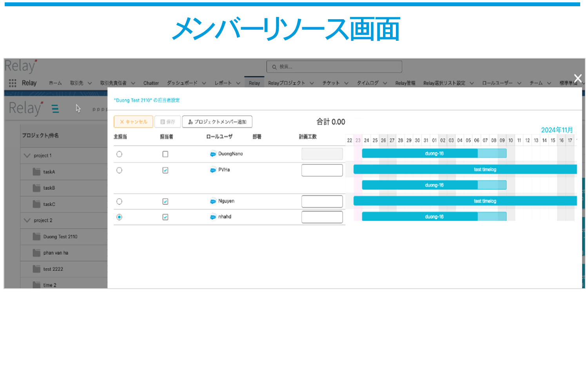This screenshot has height=392, width=588.
Task: Click the プロジェクトメンバー追加 button
Action: [x=217, y=122]
